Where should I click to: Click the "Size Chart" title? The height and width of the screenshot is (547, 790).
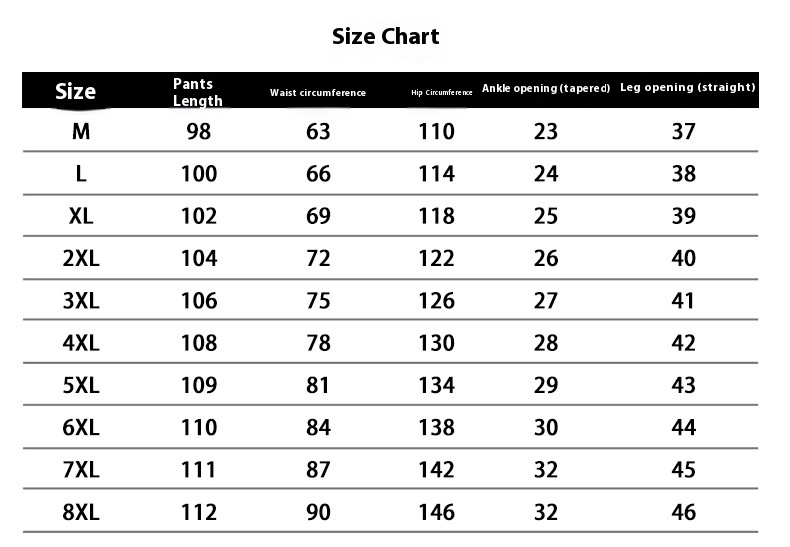(x=385, y=37)
